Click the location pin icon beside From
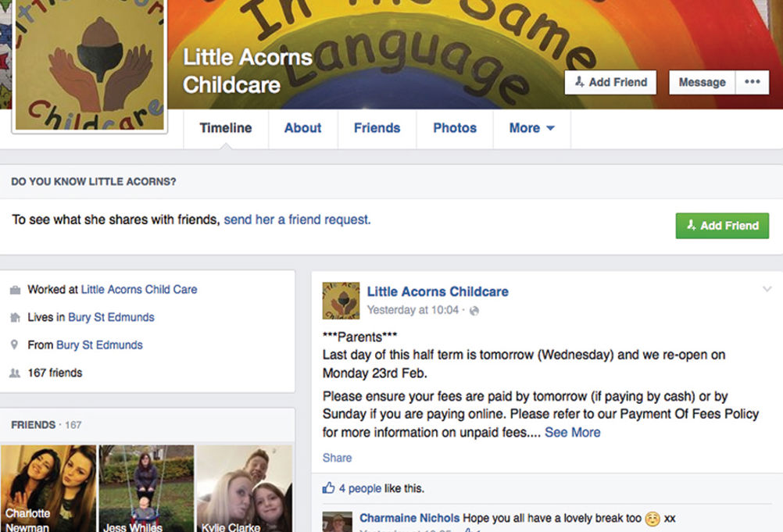 15,345
